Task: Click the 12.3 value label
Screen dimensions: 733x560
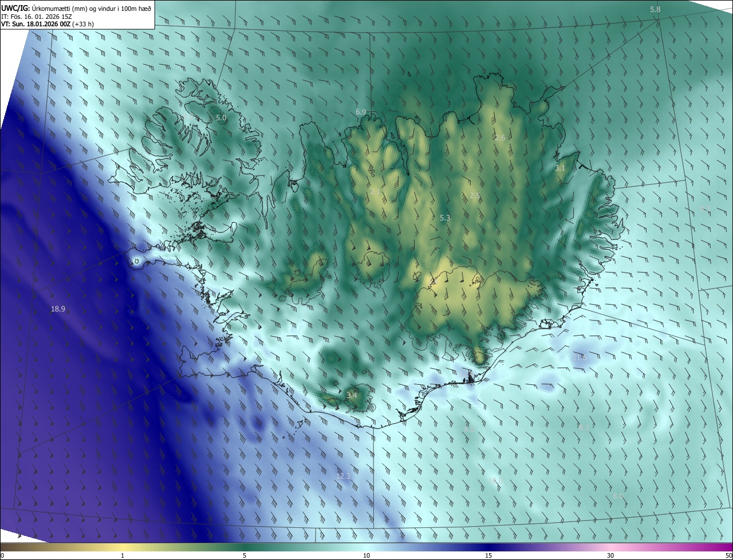Action: (x=343, y=476)
